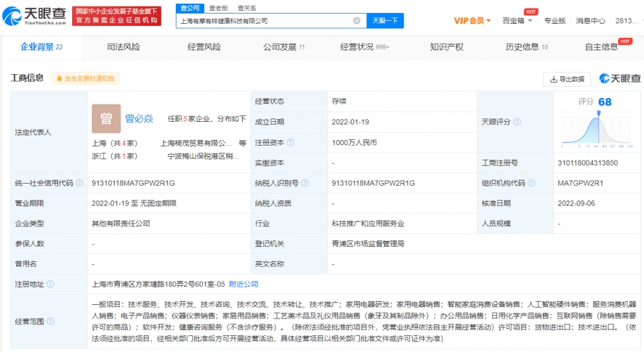This screenshot has height=352, width=644.
Task: Open the 附近公司 link
Action: pos(243,284)
